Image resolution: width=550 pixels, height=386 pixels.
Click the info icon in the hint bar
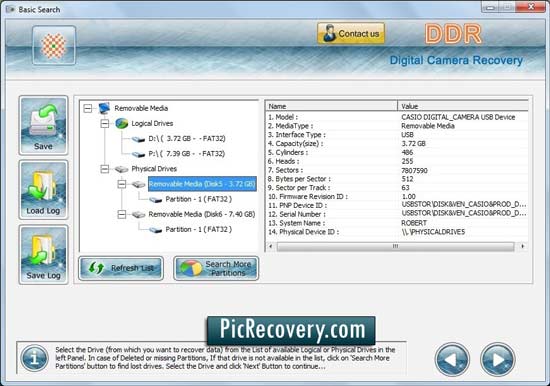34,359
